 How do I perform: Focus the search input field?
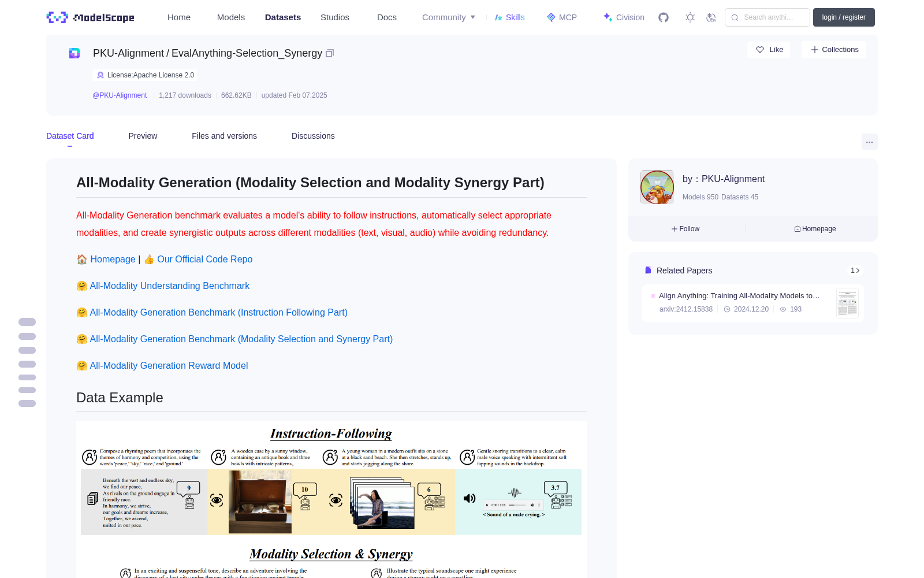point(767,17)
